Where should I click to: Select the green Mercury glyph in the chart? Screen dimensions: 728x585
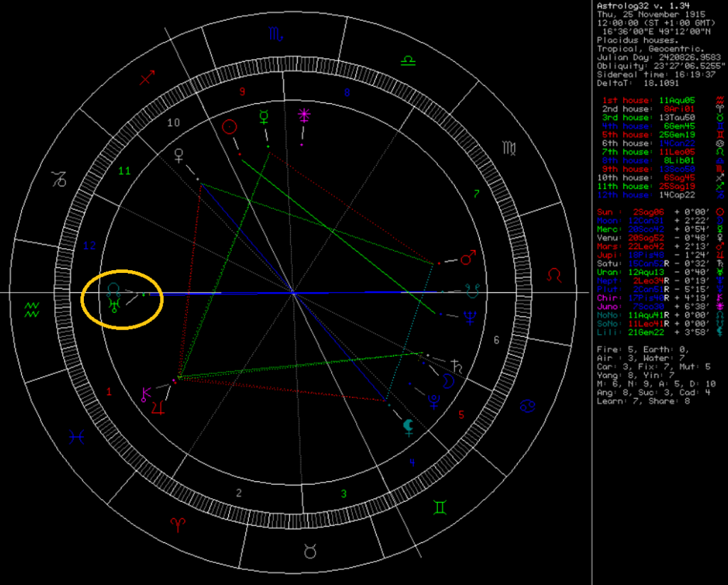[x=263, y=116]
